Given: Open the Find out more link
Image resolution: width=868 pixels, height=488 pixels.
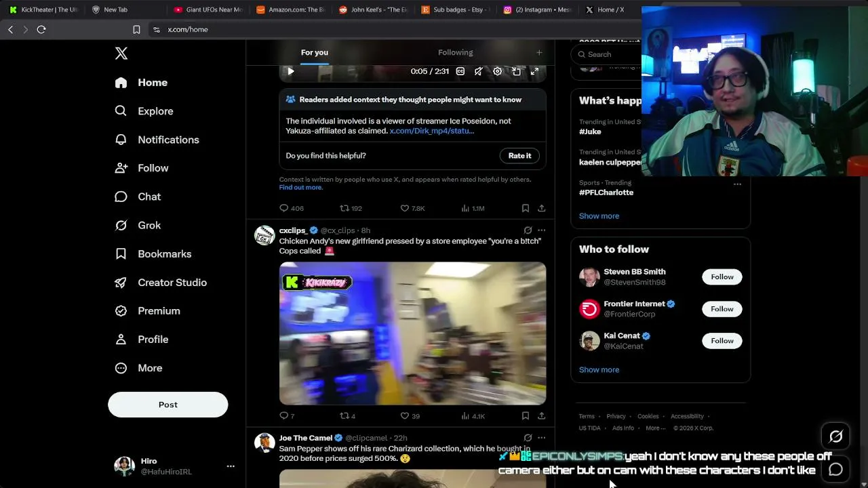Looking at the screenshot, I should [300, 188].
